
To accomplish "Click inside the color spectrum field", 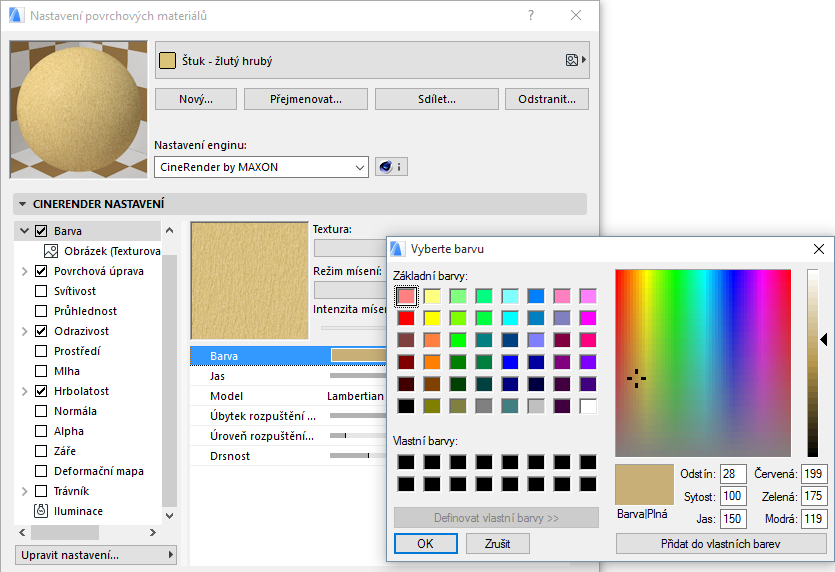I will point(703,363).
